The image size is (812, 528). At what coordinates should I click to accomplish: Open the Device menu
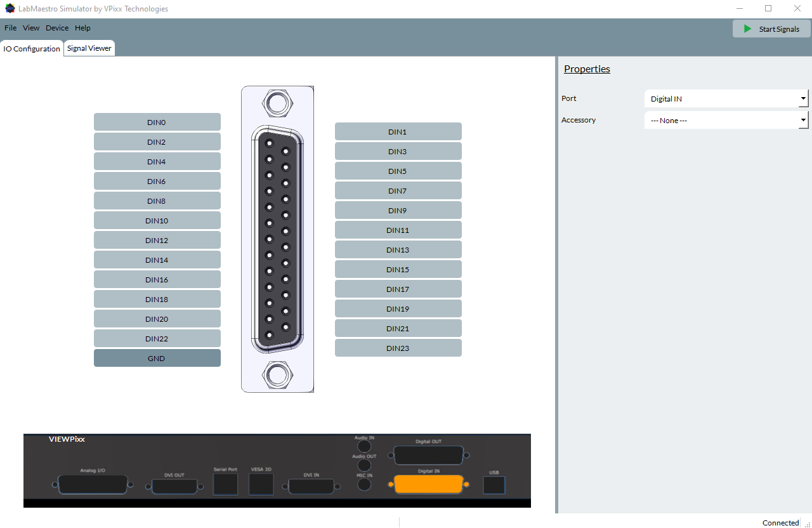(x=57, y=28)
